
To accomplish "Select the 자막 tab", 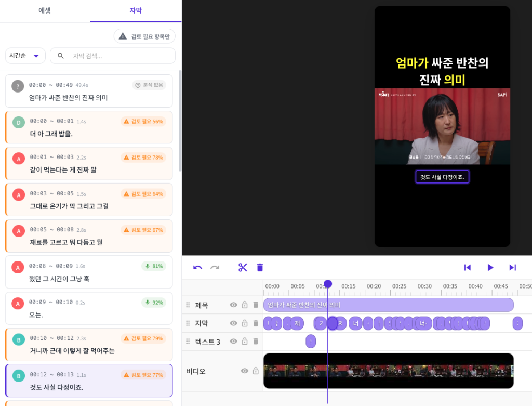I will pyautogui.click(x=136, y=10).
